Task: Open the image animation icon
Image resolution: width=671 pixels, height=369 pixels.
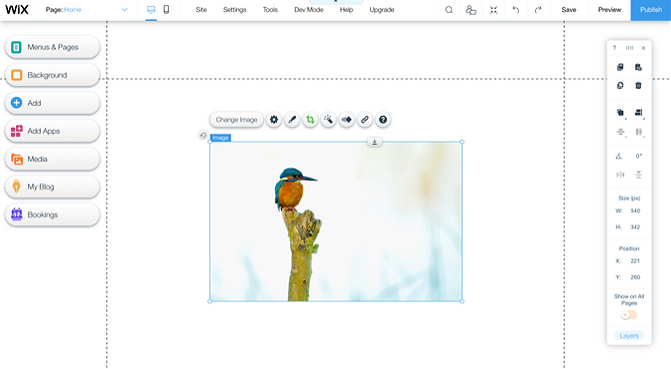Action: [x=347, y=120]
